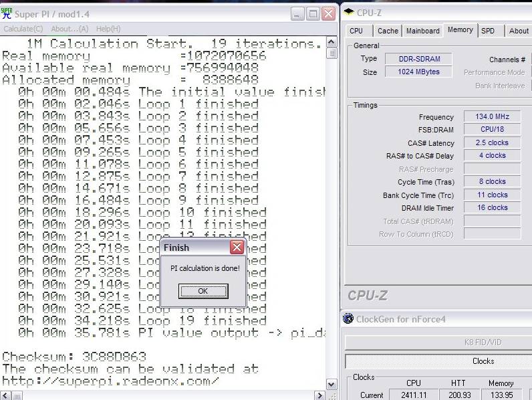532x400 pixels.
Task: Click the DRAM Idle Timer 16 clocks value
Action: click(x=492, y=207)
